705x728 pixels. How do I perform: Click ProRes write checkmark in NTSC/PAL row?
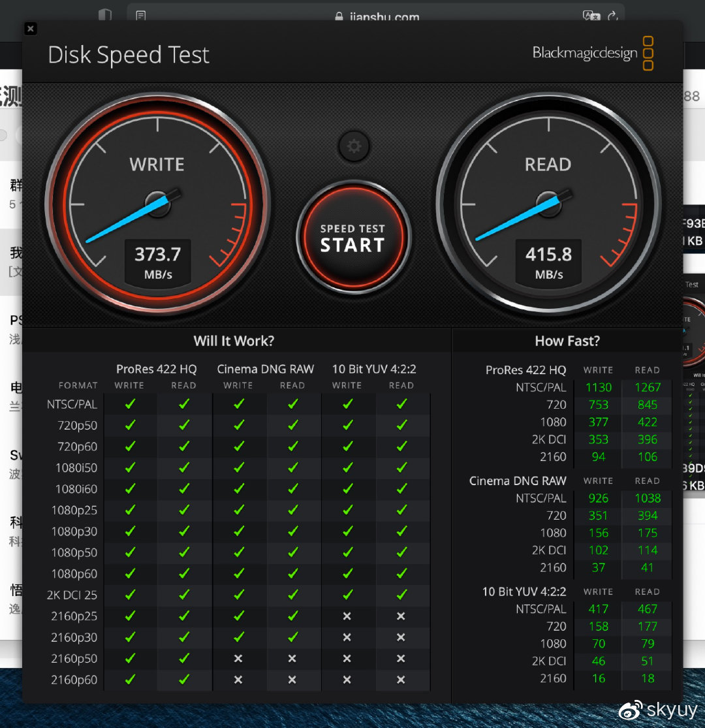pyautogui.click(x=130, y=404)
